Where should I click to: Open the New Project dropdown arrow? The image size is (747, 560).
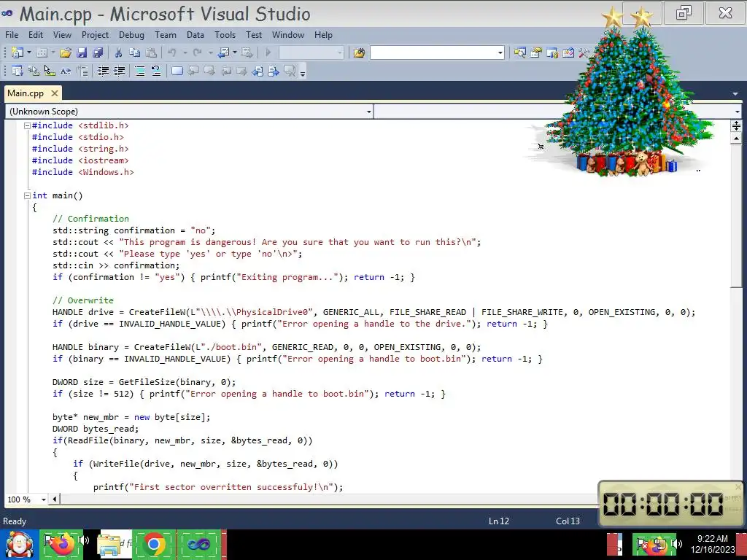pyautogui.click(x=29, y=52)
